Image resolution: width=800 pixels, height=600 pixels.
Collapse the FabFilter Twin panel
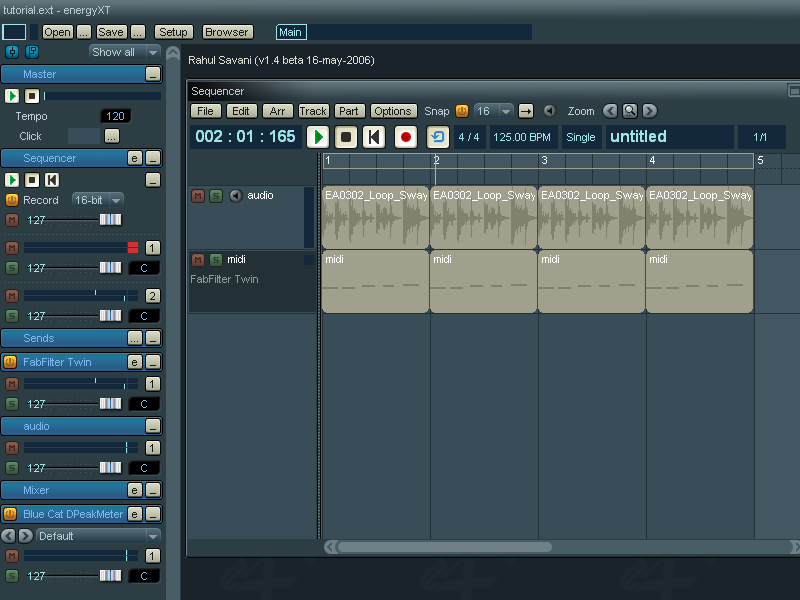click(153, 362)
